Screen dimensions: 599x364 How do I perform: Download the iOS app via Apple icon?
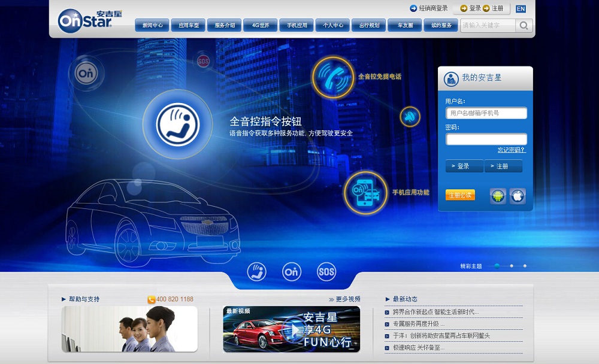[518, 196]
